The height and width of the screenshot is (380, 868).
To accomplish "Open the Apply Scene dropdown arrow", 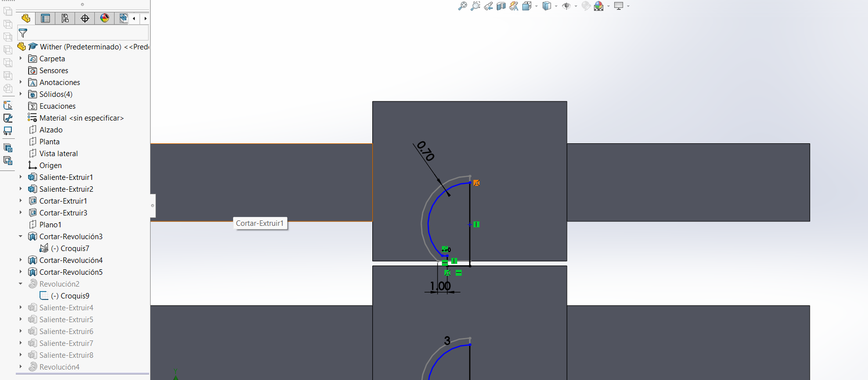I will tap(608, 6).
